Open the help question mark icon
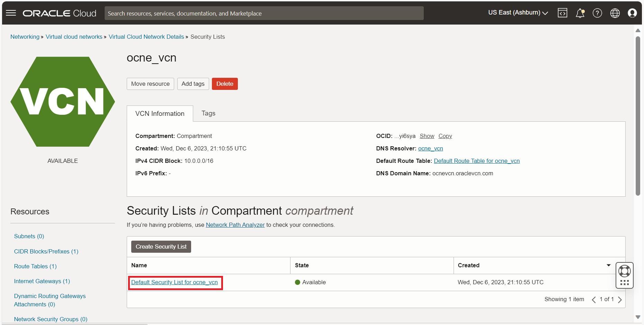The image size is (644, 325). point(597,13)
